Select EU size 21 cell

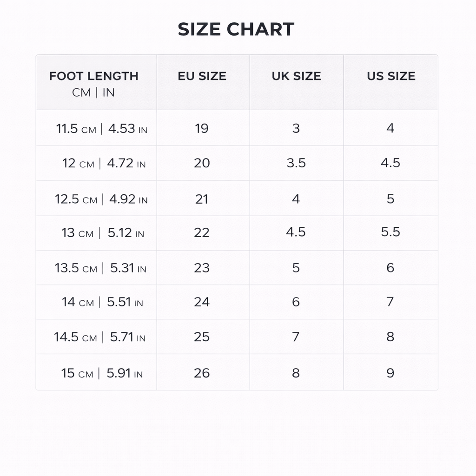203,198
